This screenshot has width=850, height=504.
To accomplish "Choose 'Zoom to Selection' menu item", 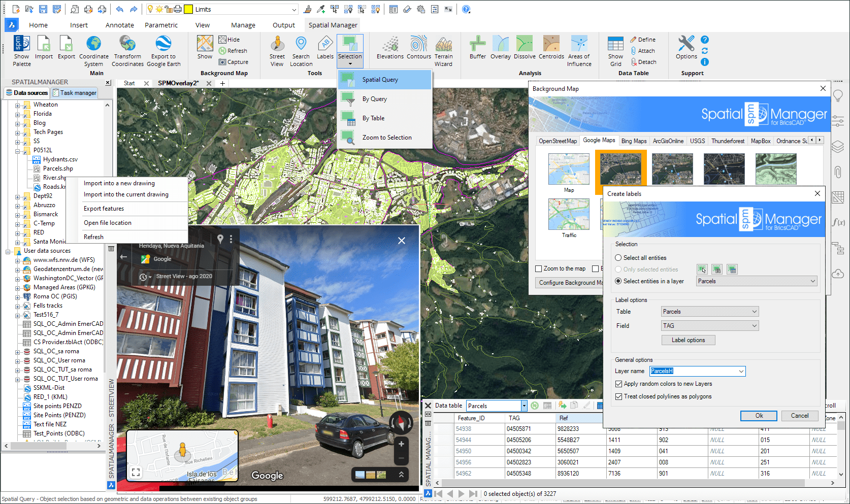I will (385, 138).
